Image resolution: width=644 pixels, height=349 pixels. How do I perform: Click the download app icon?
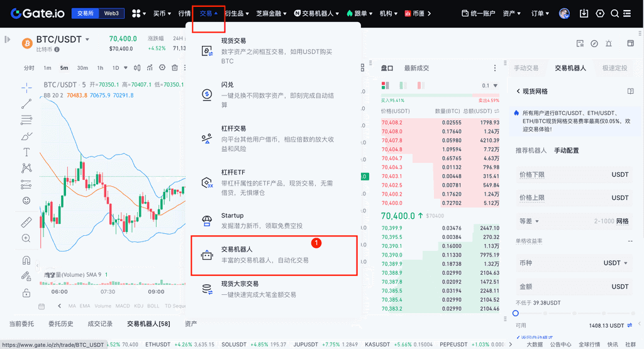click(584, 13)
